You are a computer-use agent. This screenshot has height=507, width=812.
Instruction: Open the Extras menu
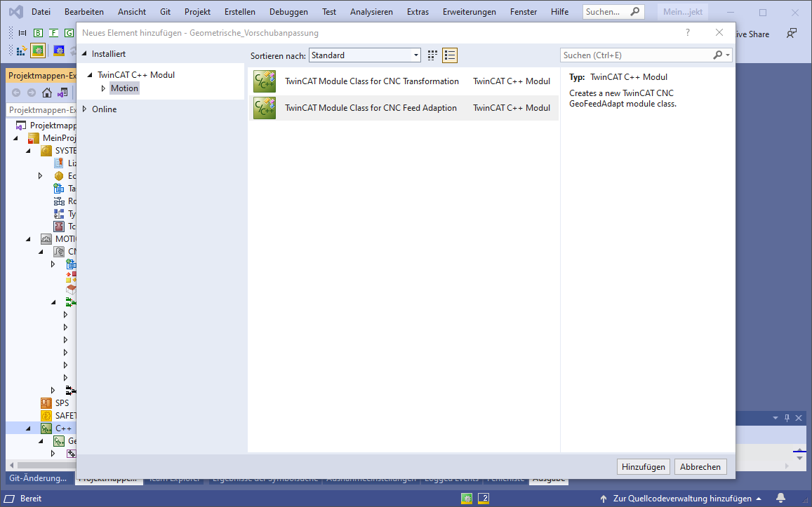[x=418, y=11]
